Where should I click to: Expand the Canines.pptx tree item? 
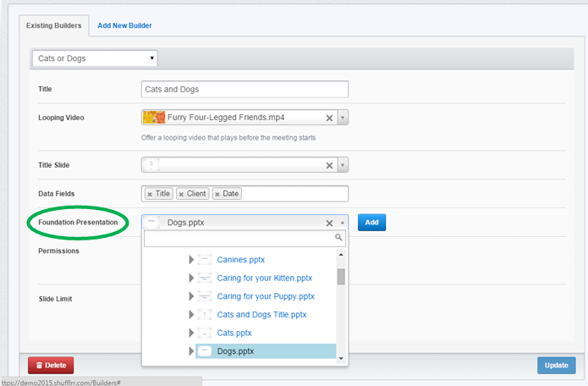pos(191,260)
